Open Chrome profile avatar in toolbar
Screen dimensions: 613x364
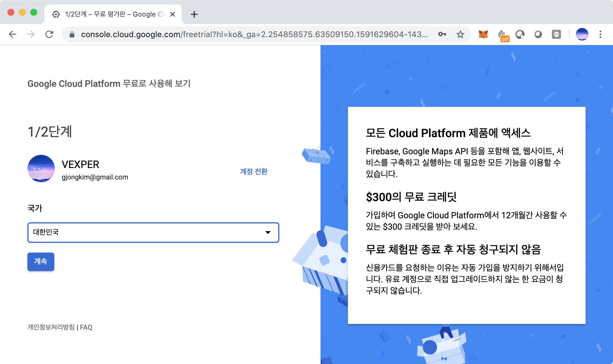point(582,35)
